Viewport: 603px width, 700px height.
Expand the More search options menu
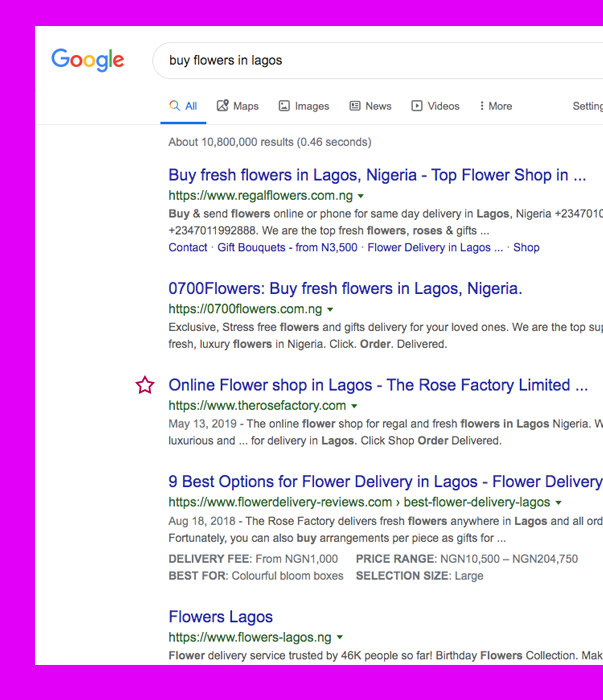pyautogui.click(x=495, y=106)
